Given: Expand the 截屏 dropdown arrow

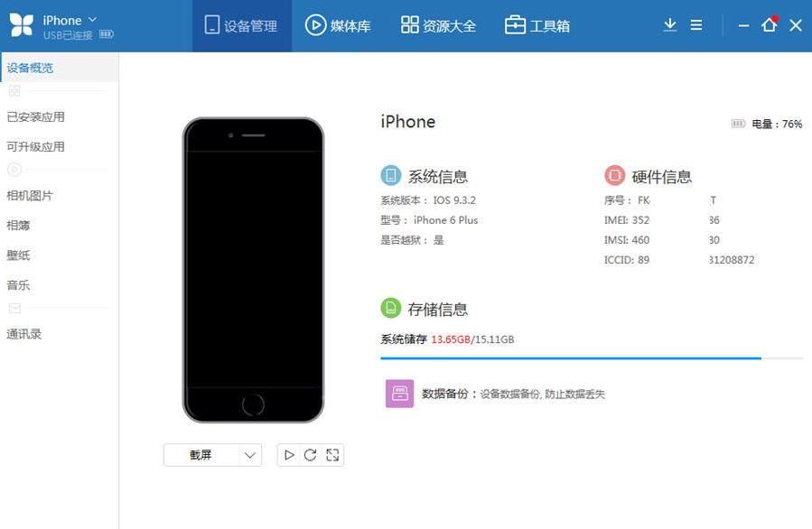Looking at the screenshot, I should 250,455.
